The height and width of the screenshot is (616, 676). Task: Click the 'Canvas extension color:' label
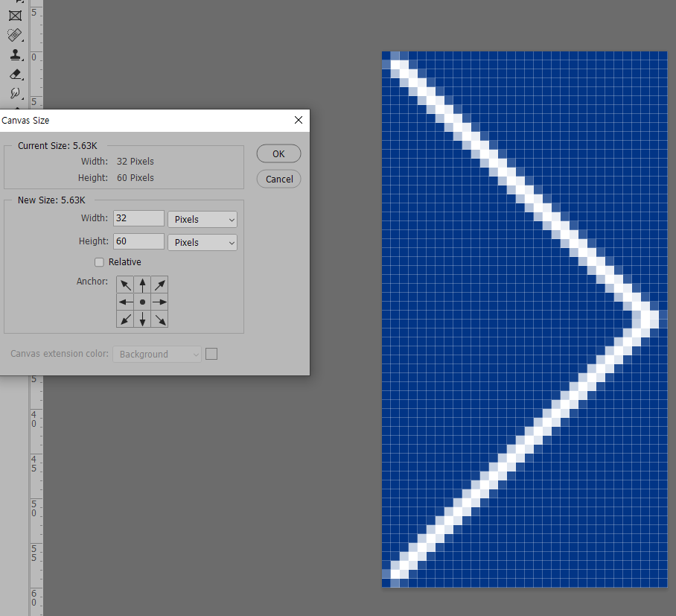(60, 354)
